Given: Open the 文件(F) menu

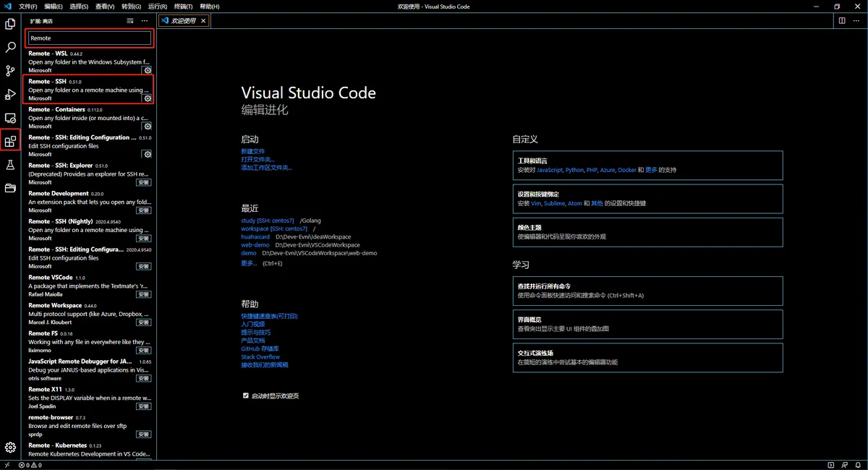Looking at the screenshot, I should click(27, 7).
